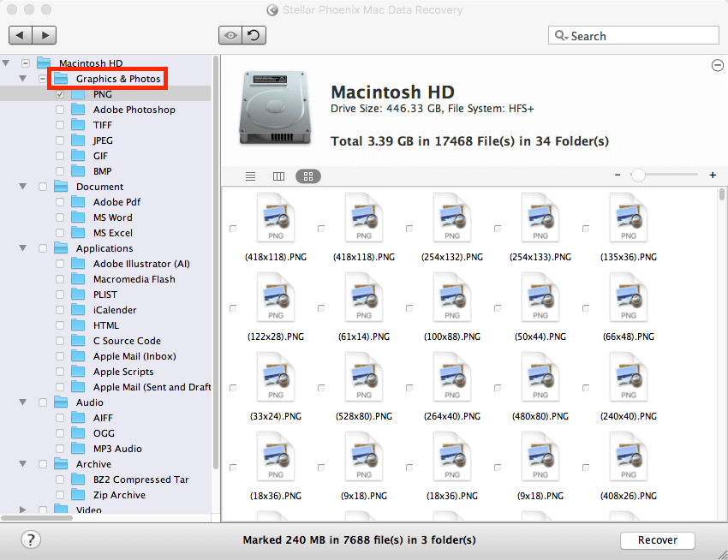
Task: Tick checkbox beside first (418x118).PNG
Action: (233, 229)
